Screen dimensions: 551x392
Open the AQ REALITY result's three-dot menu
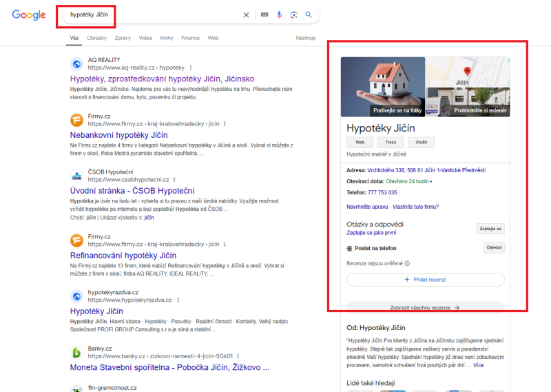(x=191, y=68)
